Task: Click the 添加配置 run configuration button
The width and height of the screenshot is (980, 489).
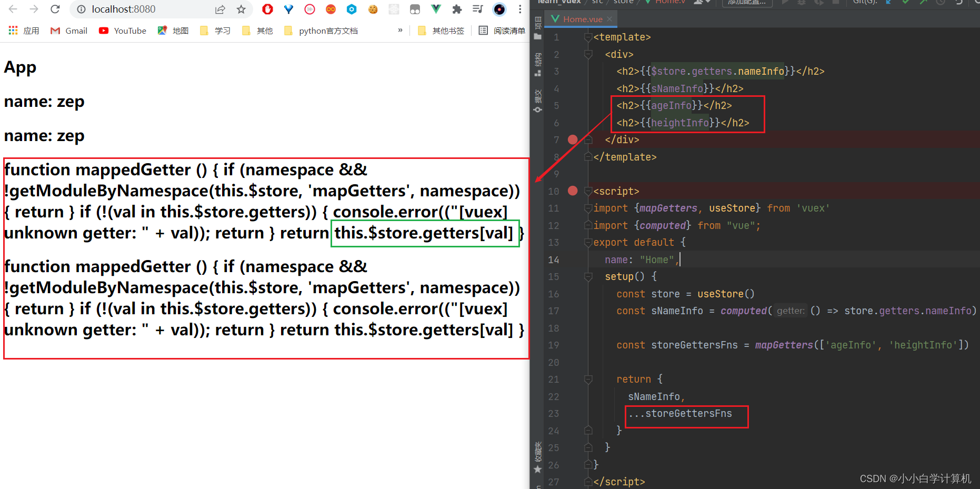Action: 747,2
